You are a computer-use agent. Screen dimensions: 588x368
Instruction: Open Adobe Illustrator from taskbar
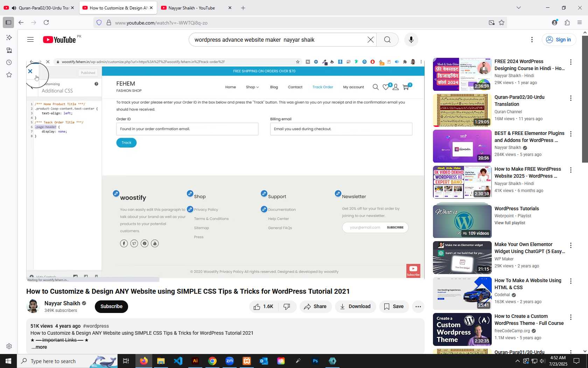click(195, 361)
